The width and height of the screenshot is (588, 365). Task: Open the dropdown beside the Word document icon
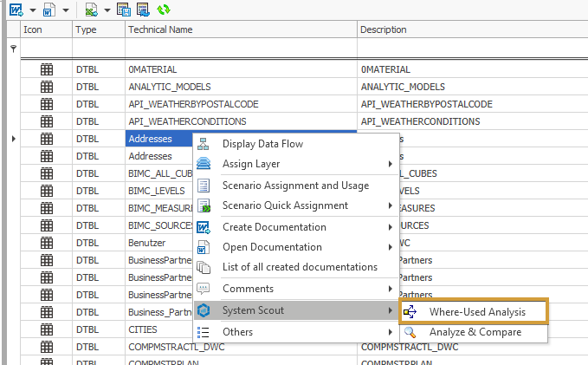coord(66,10)
